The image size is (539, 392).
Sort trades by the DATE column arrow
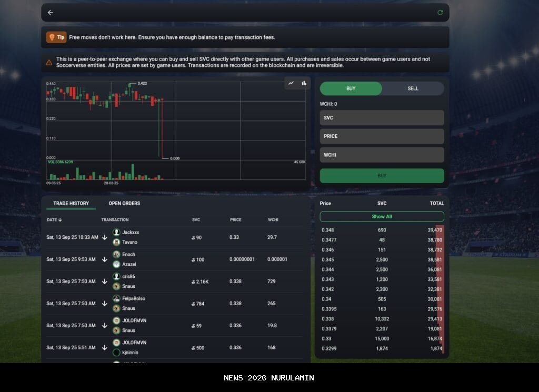(60, 220)
